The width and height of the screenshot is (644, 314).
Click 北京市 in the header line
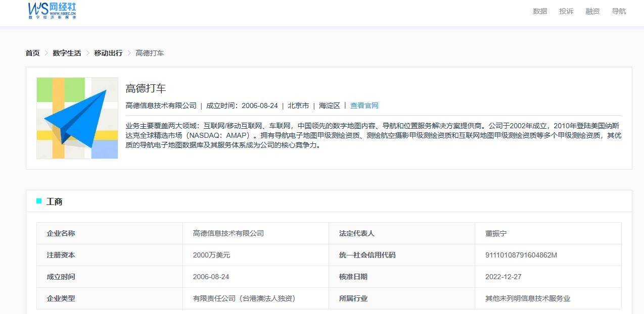pos(298,106)
